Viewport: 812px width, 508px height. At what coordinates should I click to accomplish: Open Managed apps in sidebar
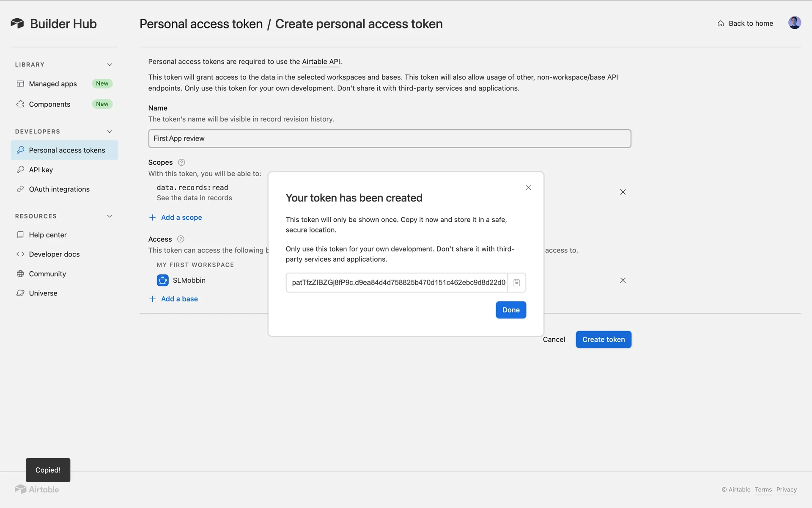click(53, 84)
